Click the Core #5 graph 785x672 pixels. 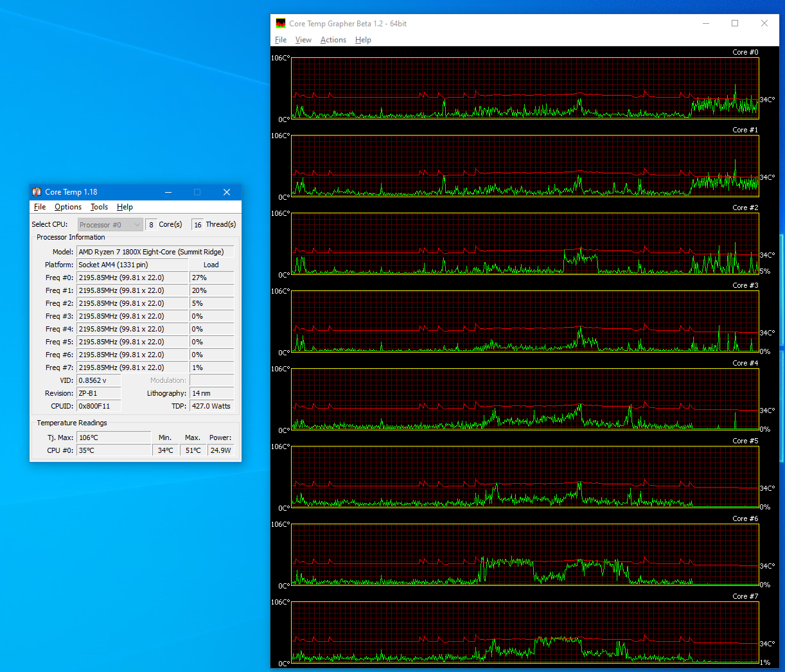(525, 477)
